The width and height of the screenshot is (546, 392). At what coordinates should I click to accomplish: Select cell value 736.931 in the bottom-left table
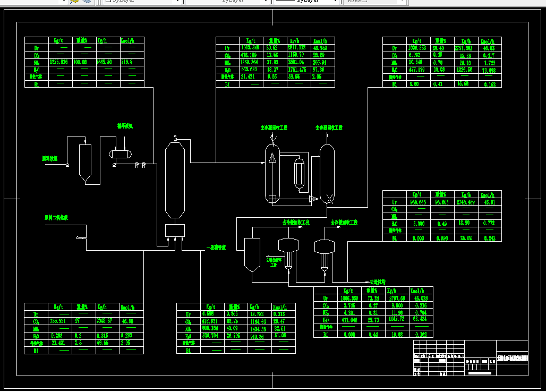58,321
